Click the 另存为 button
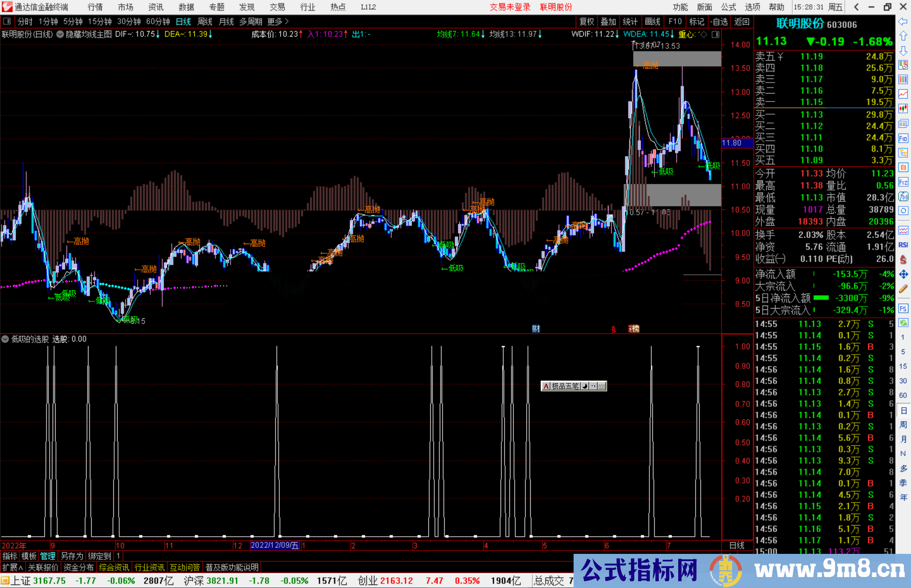Image resolution: width=911 pixels, height=588 pixels. [x=72, y=556]
